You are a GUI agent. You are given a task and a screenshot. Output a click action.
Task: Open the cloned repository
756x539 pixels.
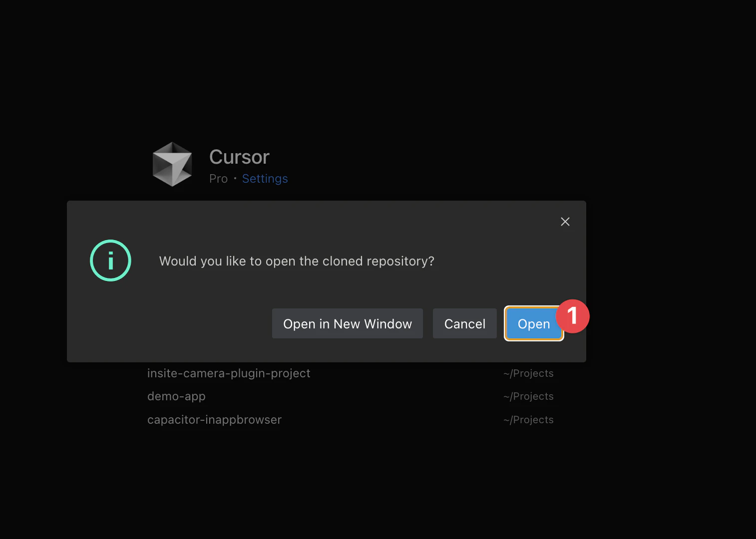tap(533, 323)
